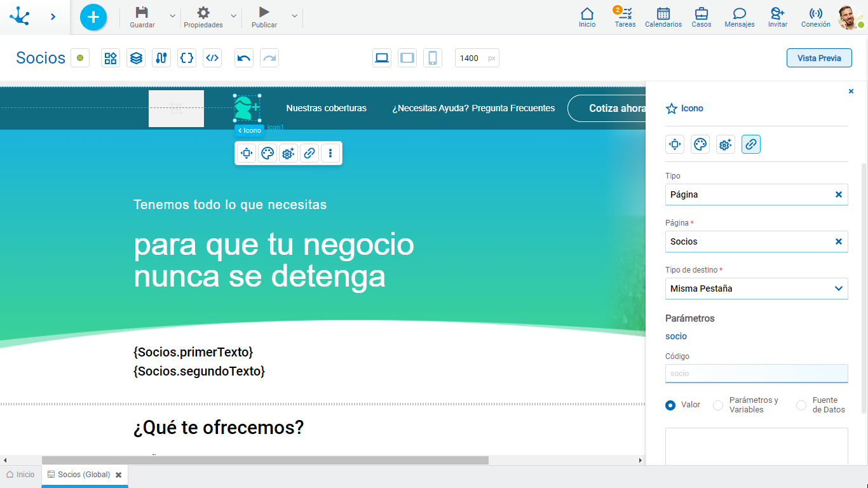Viewport: 868px width, 488px height.
Task: Toggle the green status dot next to Socios
Action: tap(80, 58)
